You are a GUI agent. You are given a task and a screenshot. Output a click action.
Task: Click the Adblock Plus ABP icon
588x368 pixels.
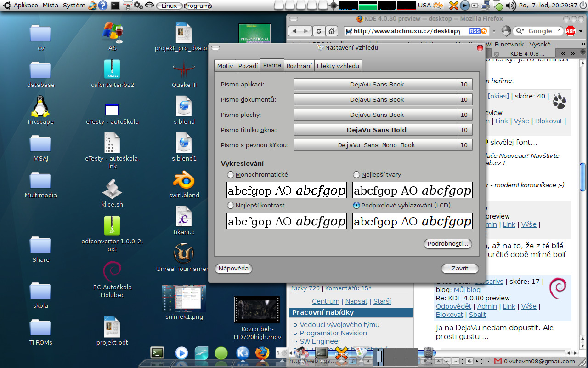coord(571,31)
